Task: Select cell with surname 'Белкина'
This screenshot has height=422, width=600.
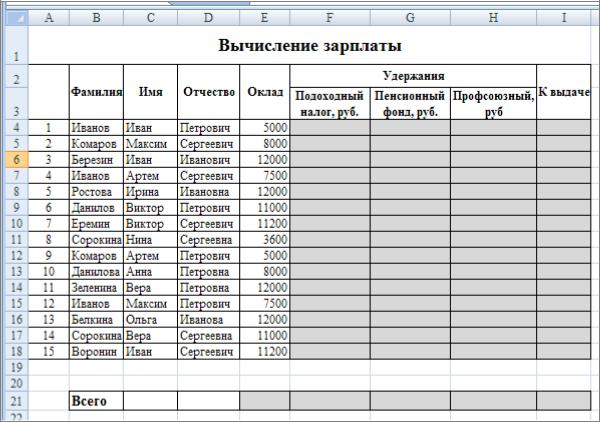Action: pyautogui.click(x=96, y=319)
